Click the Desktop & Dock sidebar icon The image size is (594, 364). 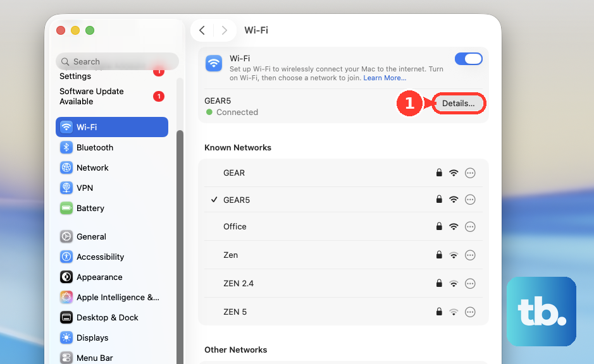[x=66, y=317]
